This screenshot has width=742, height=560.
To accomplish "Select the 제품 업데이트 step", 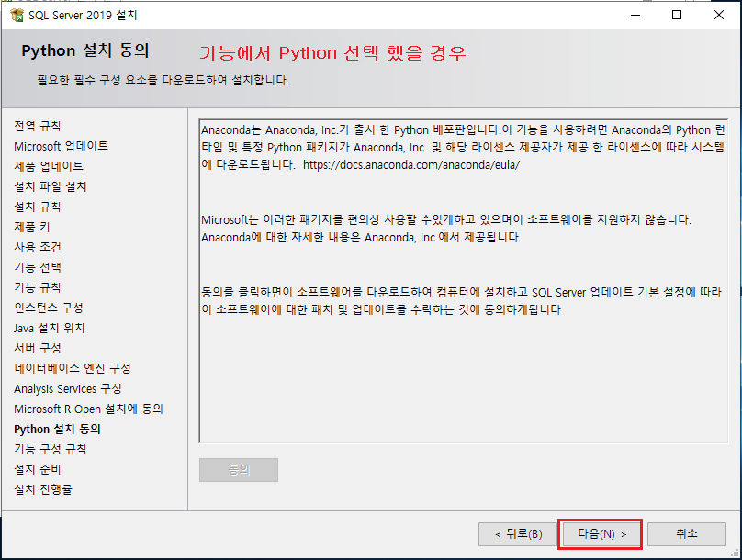I will click(49, 166).
